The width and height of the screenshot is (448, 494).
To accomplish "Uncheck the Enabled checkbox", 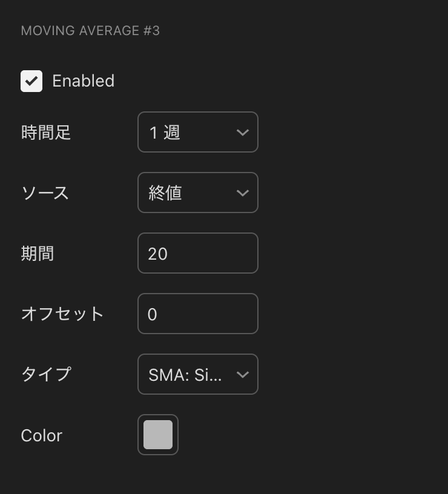I will (x=31, y=81).
